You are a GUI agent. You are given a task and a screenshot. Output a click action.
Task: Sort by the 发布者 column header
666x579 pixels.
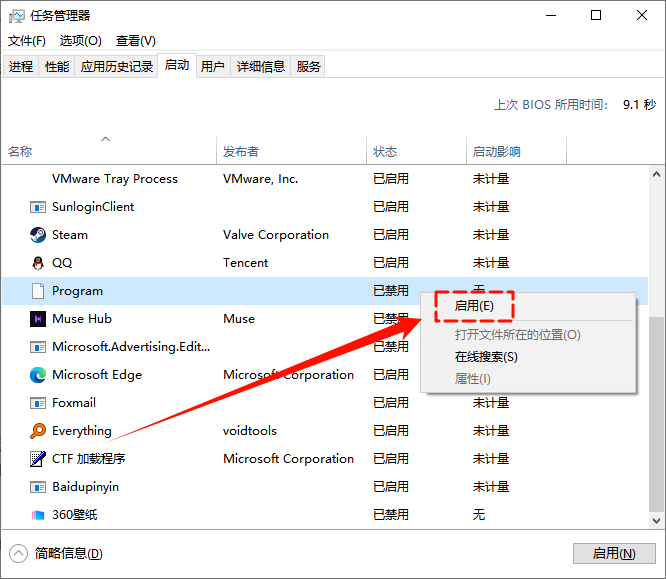291,152
